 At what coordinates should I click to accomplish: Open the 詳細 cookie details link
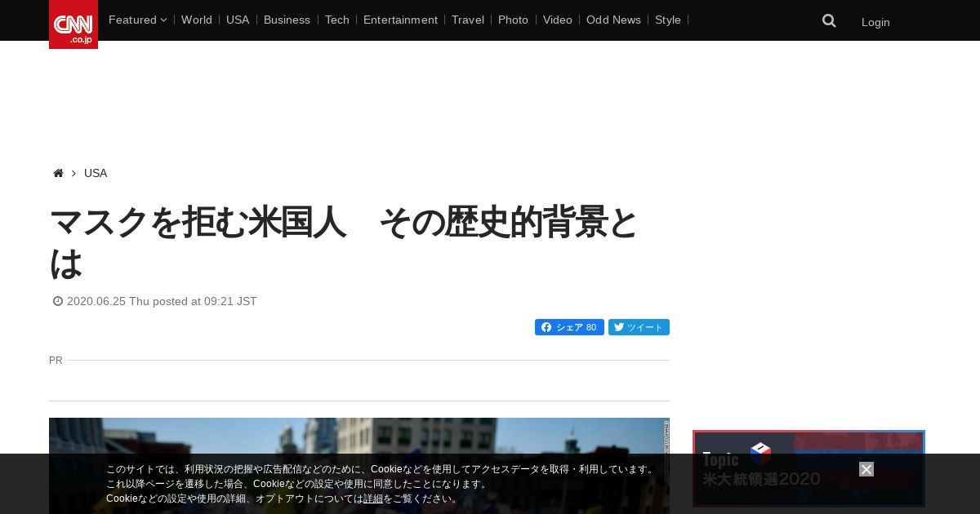click(x=373, y=498)
